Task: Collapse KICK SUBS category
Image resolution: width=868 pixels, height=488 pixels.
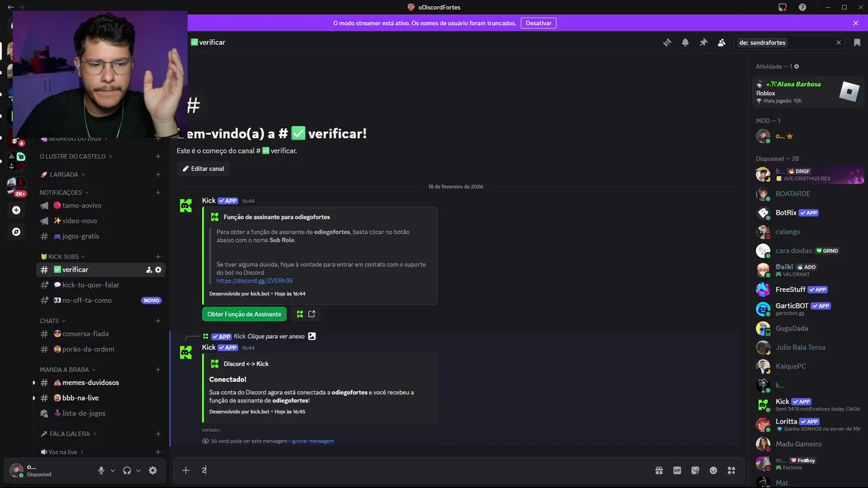Action: 62,257
